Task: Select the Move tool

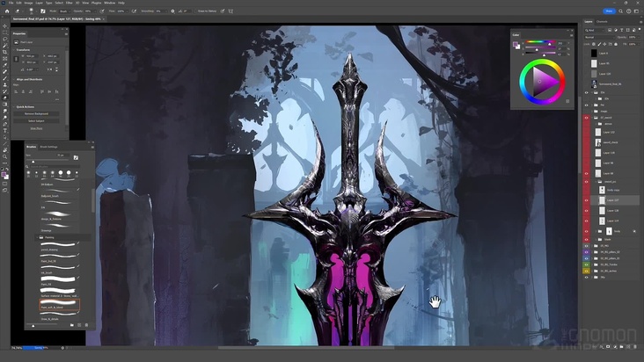Action: [5, 26]
